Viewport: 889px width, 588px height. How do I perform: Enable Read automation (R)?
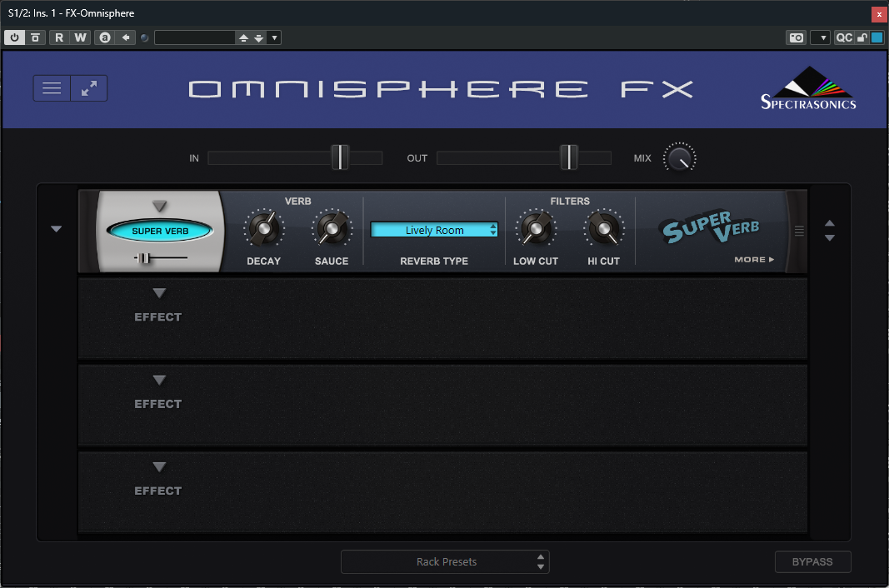coord(59,37)
